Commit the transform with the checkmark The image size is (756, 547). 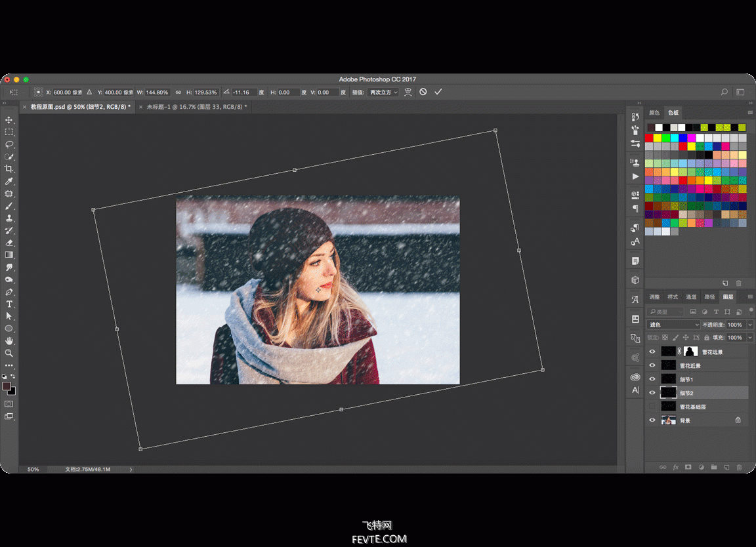(x=438, y=92)
